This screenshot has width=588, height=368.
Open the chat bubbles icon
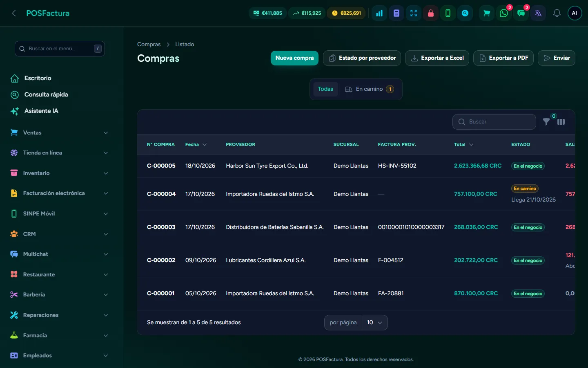coord(521,13)
